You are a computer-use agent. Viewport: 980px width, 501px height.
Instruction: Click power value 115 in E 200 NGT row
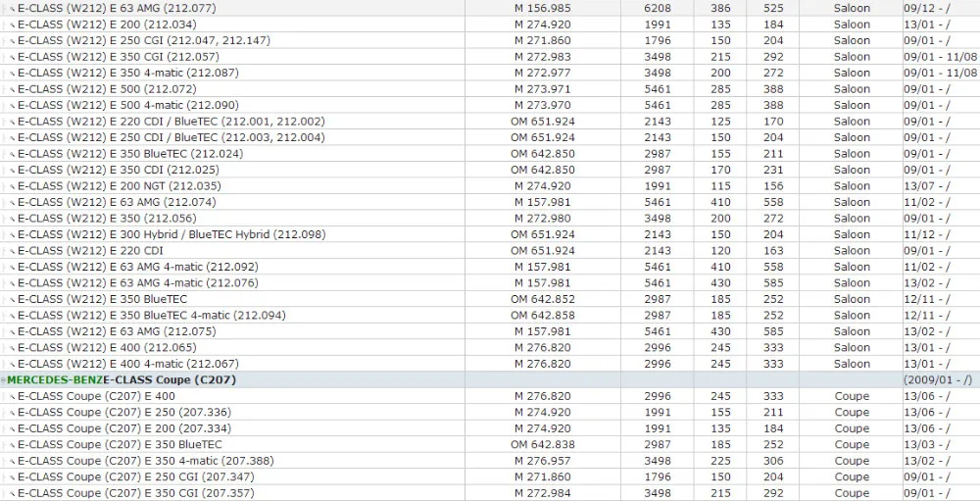[720, 186]
